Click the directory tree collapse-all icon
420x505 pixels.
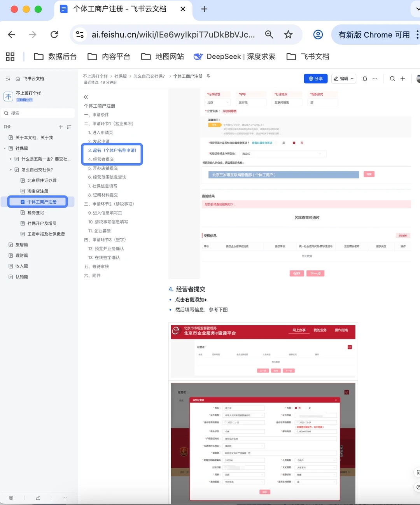[69, 127]
